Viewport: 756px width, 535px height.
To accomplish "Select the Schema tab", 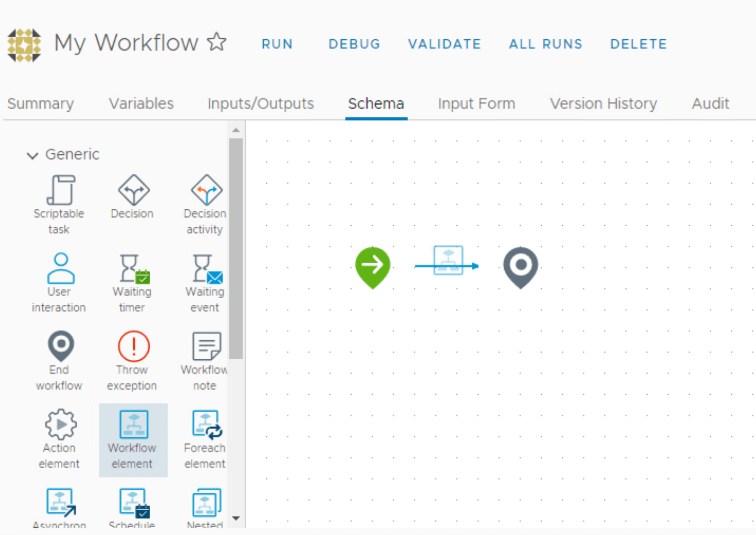I will 376,103.
